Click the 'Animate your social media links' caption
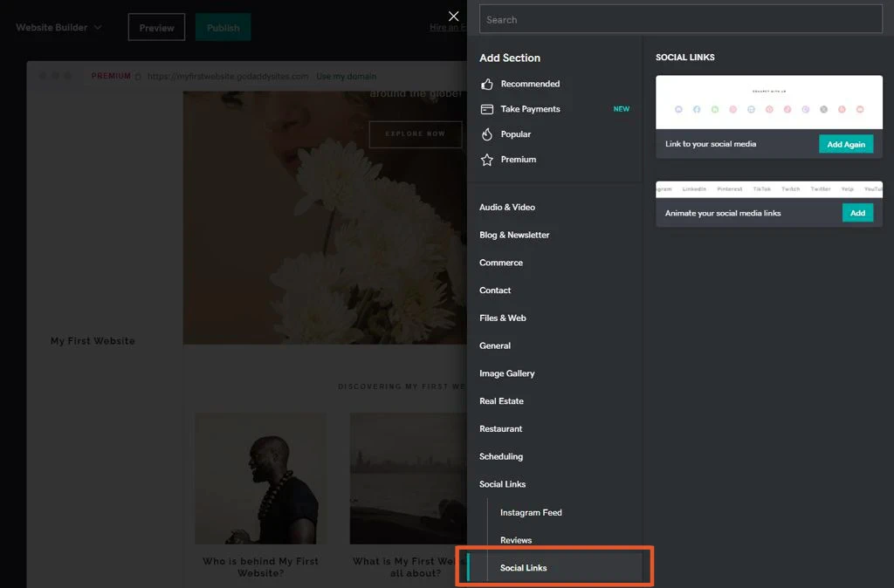The image size is (894, 588). click(x=723, y=213)
